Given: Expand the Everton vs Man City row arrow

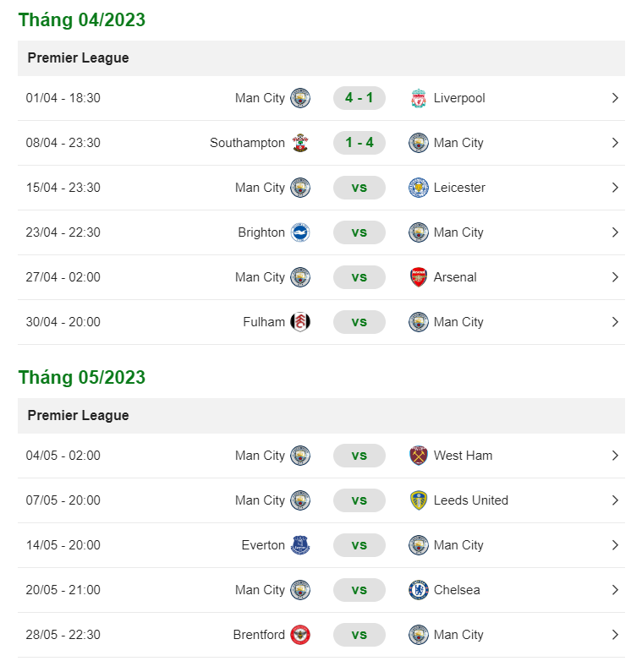Looking at the screenshot, I should coord(615,545).
